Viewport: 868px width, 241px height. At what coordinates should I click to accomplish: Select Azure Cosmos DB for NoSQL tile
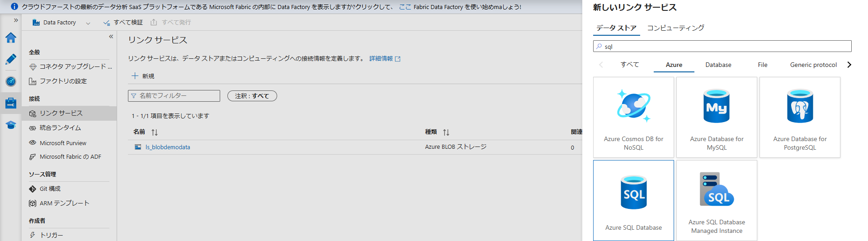tap(633, 117)
